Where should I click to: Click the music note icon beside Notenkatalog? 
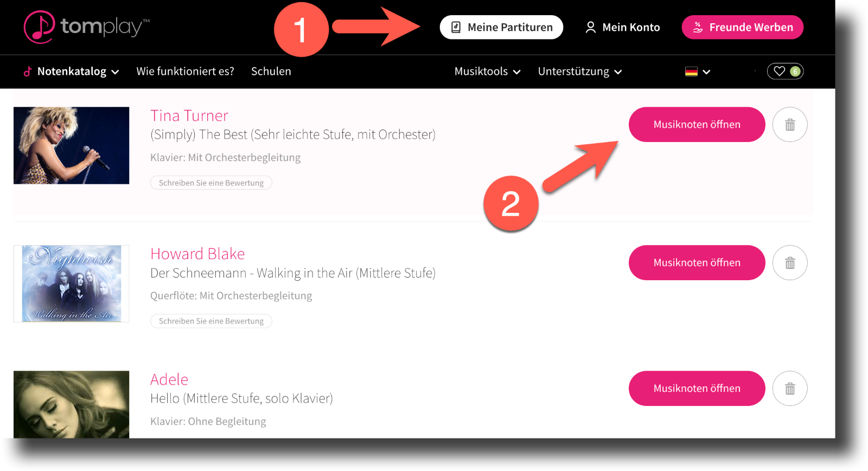tap(28, 72)
